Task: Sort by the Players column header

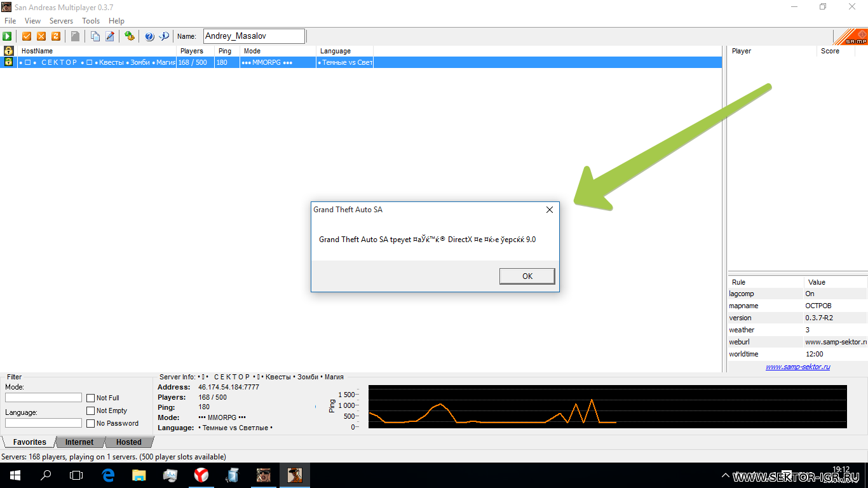Action: pyautogui.click(x=196, y=51)
